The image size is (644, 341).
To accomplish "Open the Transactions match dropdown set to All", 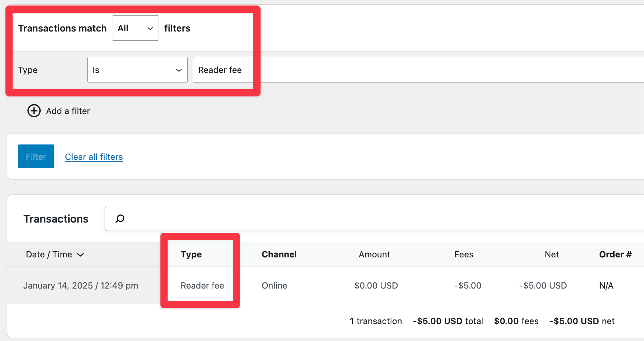I will click(135, 28).
